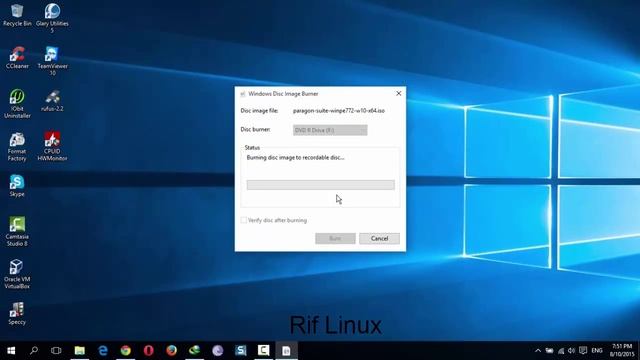Open the Disc burner drive dropdown
This screenshot has width=640, height=360.
pos(330,130)
